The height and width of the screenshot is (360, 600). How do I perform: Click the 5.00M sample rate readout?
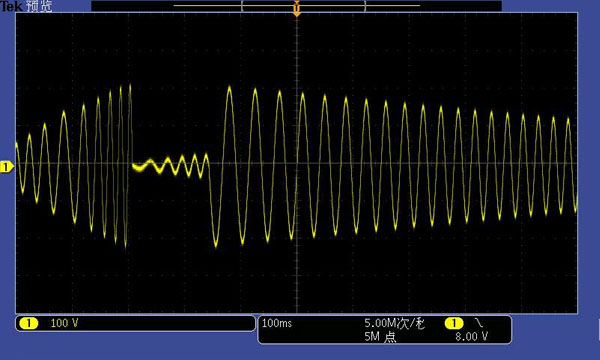point(395,323)
